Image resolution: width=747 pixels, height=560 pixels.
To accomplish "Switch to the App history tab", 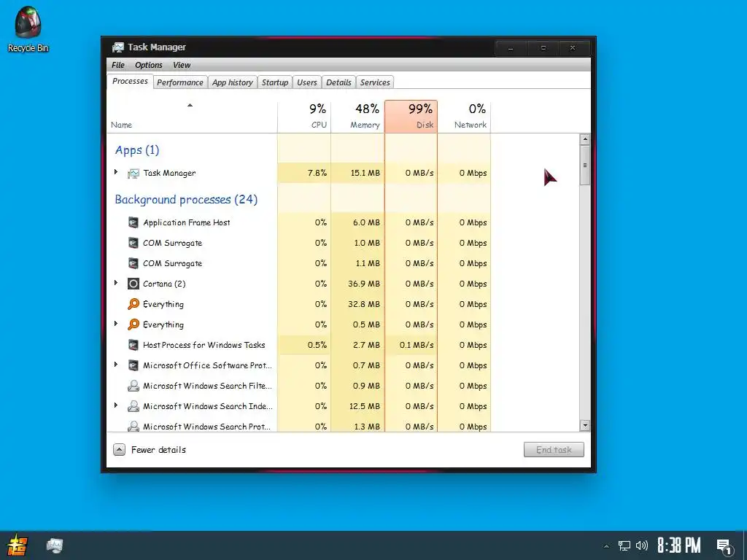I will [x=233, y=82].
